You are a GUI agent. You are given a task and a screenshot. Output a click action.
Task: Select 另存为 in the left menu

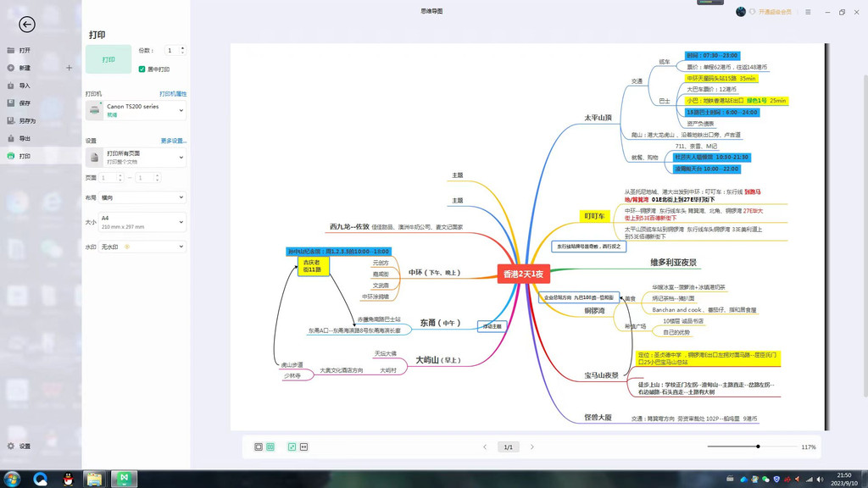click(27, 121)
